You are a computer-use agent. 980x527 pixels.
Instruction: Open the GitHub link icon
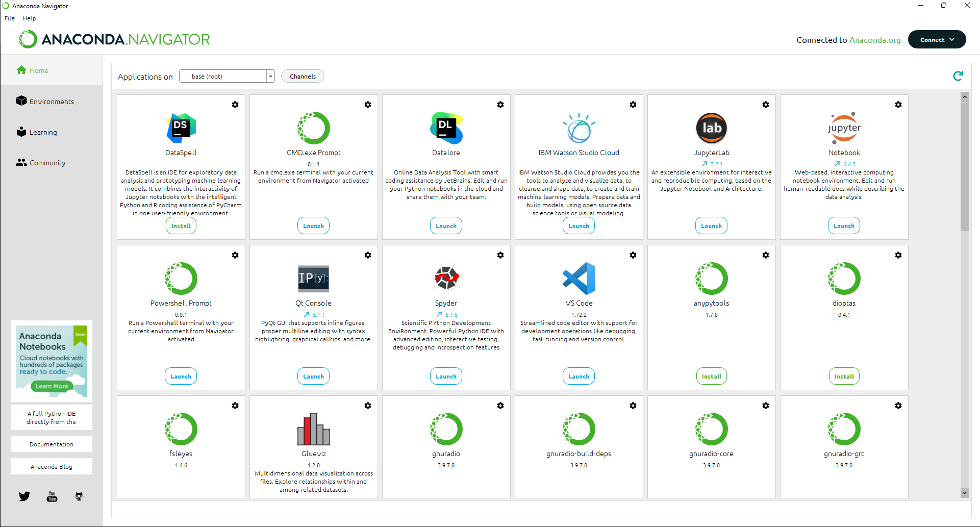[79, 496]
